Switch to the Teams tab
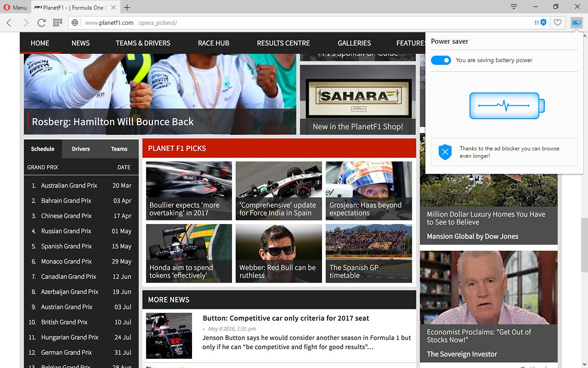This screenshot has height=368, width=588. coord(119,149)
